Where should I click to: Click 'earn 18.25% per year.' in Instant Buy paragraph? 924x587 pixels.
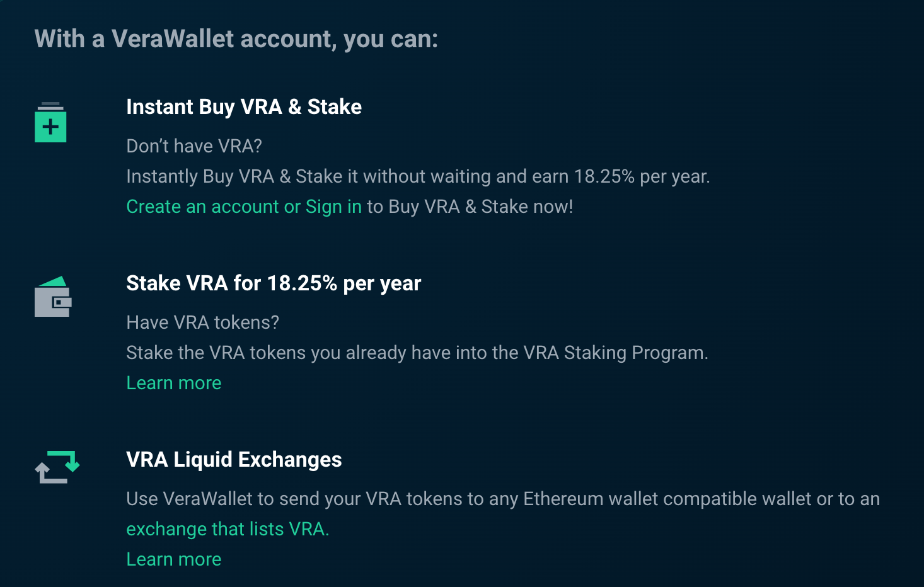[x=621, y=176]
